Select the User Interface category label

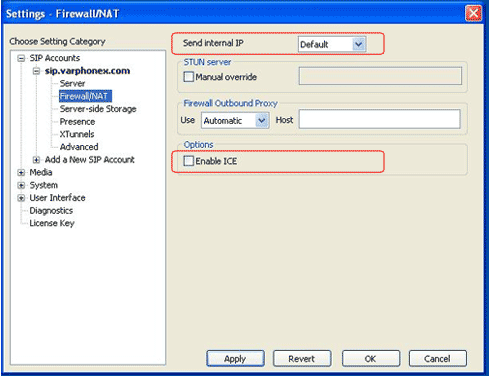tap(57, 198)
